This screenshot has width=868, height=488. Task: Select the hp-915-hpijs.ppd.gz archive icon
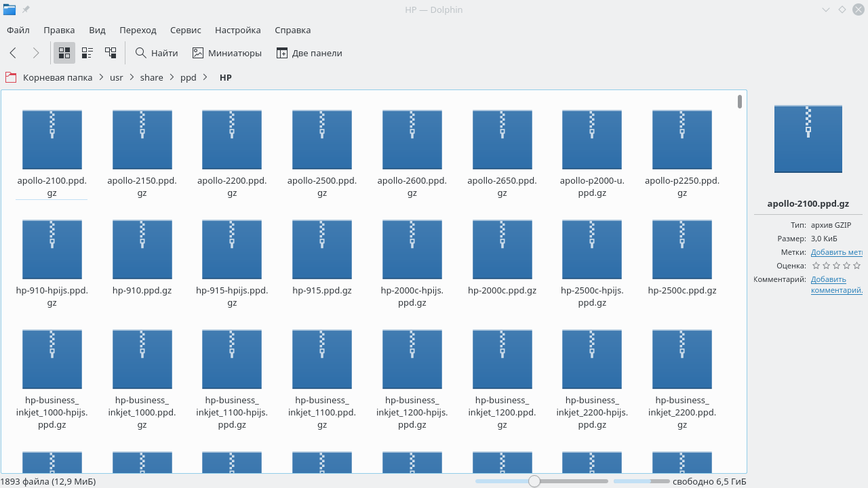232,249
